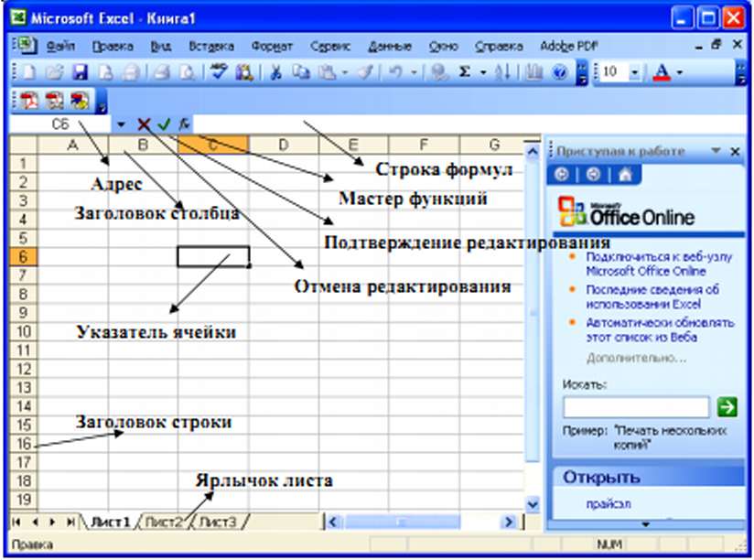Viewport: 754px width, 560px height.
Task: Click the third Adobe PDF review icon
Action: point(80,101)
